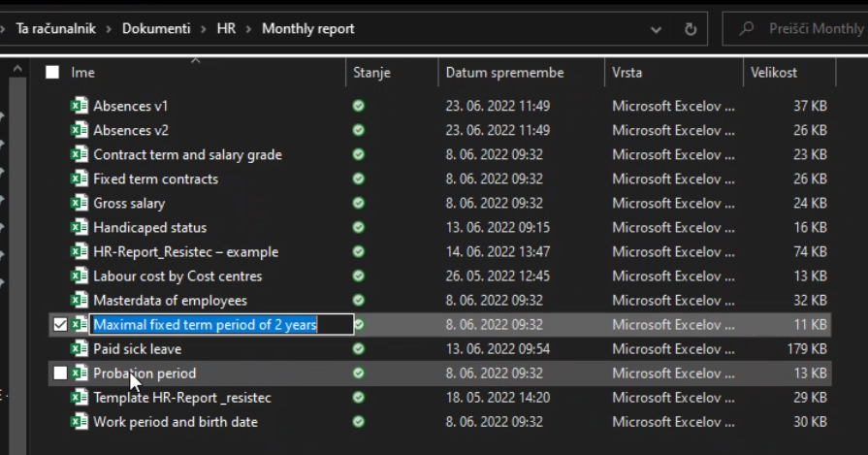Click scroll up arrow of navigation pane
The height and width of the screenshot is (455, 868).
[17, 69]
